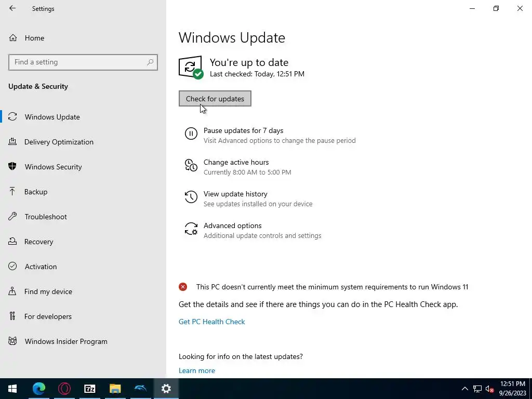Image resolution: width=532 pixels, height=399 pixels.
Task: Click the Activation checkmark circle icon
Action: [12, 266]
